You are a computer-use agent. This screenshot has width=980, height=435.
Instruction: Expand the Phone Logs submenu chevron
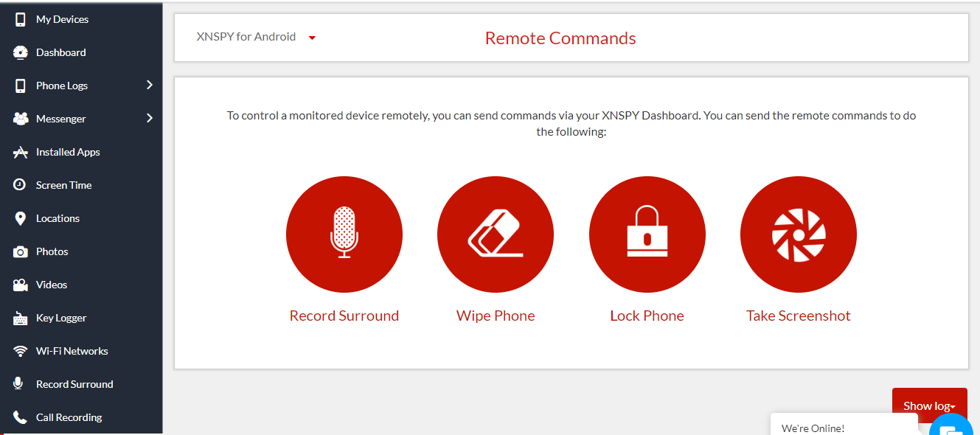pos(150,85)
